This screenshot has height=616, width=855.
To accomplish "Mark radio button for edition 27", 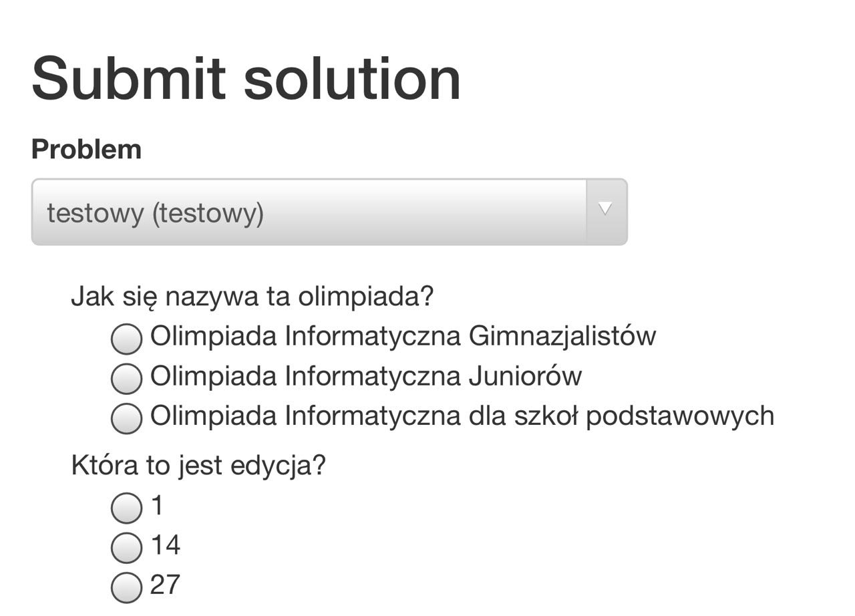I will click(x=126, y=587).
